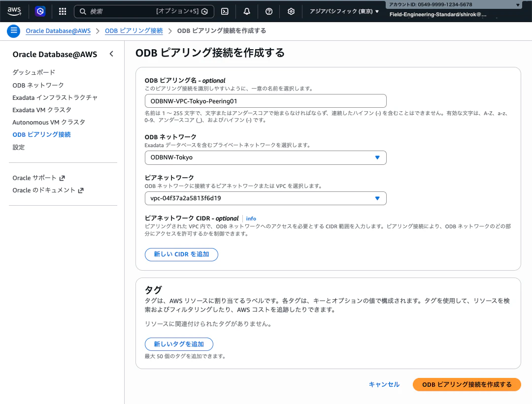This screenshot has width=532, height=404.
Task: Open the help question mark menu
Action: (x=269, y=11)
